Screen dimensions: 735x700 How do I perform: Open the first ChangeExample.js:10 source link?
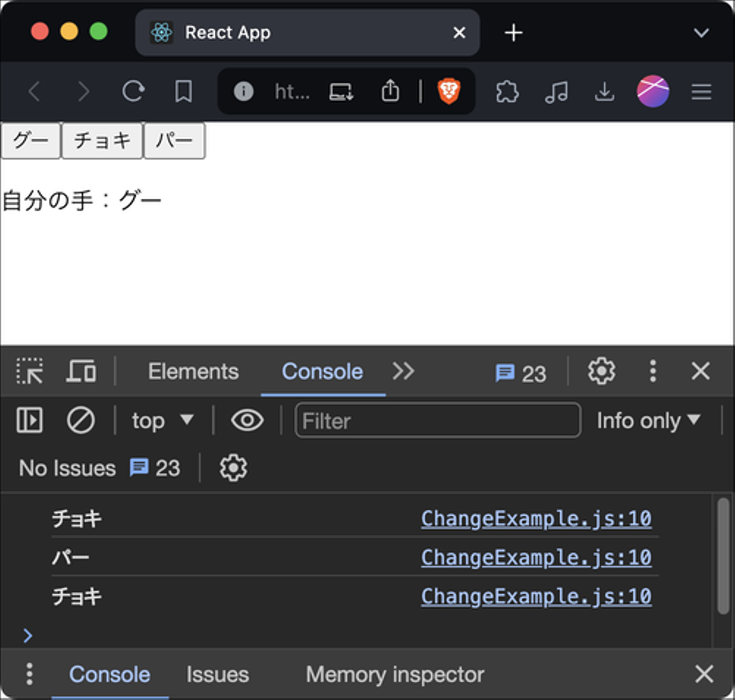(x=536, y=519)
